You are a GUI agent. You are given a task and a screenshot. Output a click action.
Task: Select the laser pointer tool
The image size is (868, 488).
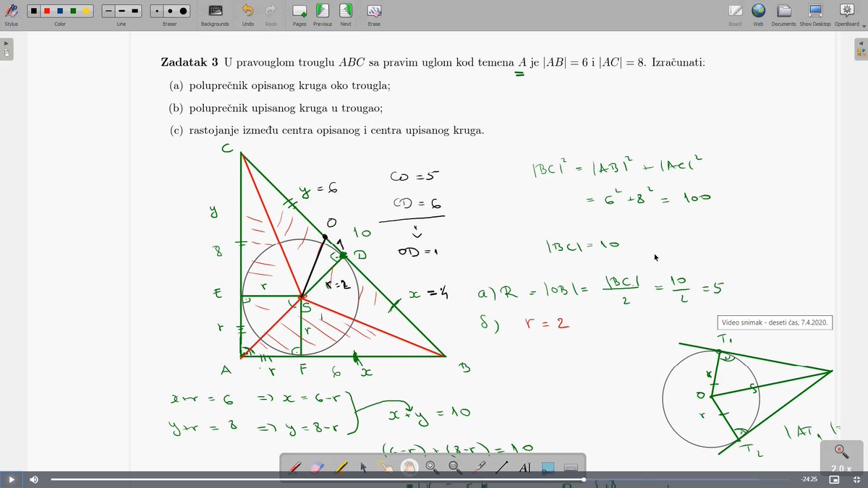(x=478, y=467)
